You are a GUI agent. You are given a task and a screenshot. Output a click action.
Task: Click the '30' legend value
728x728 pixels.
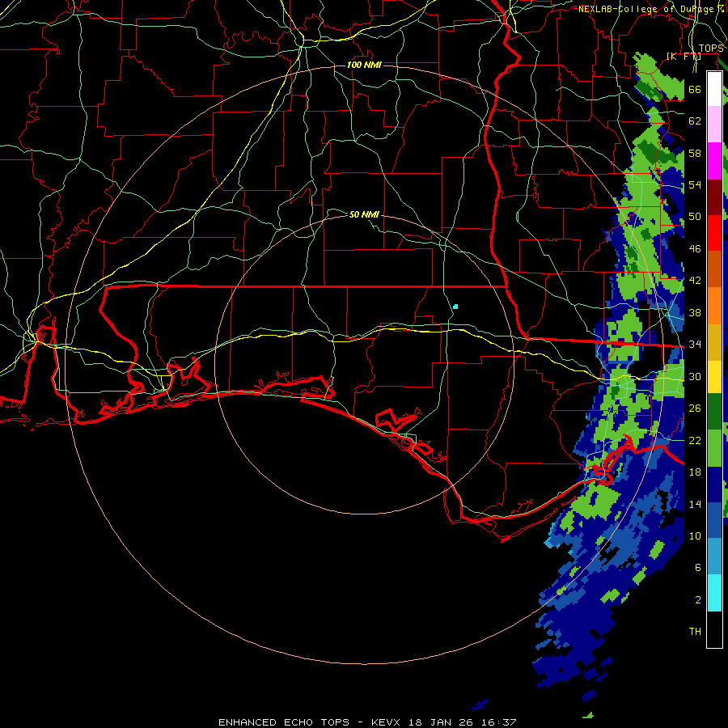pos(695,376)
